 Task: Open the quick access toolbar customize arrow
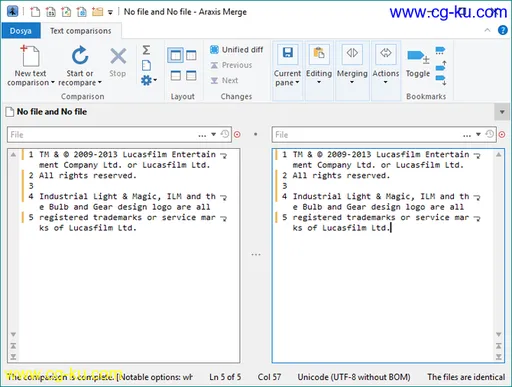pyautogui.click(x=110, y=13)
